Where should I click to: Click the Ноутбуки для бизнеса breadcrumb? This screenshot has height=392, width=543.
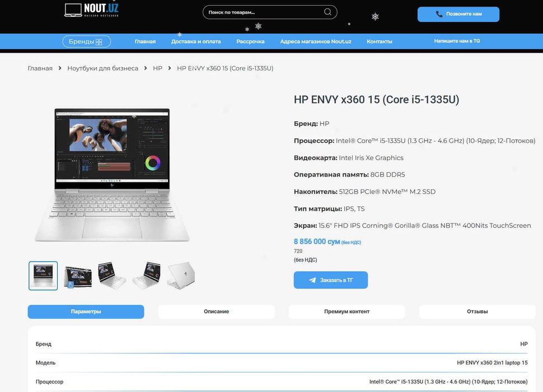coord(102,68)
